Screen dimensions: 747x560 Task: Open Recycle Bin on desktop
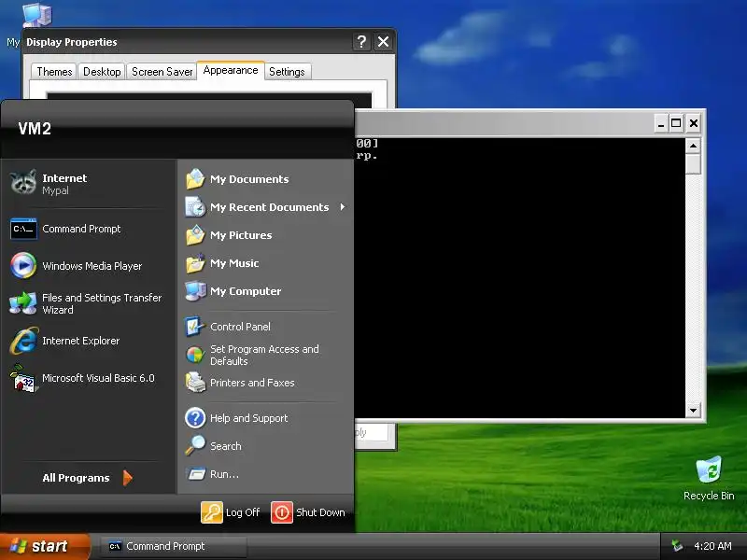709,478
